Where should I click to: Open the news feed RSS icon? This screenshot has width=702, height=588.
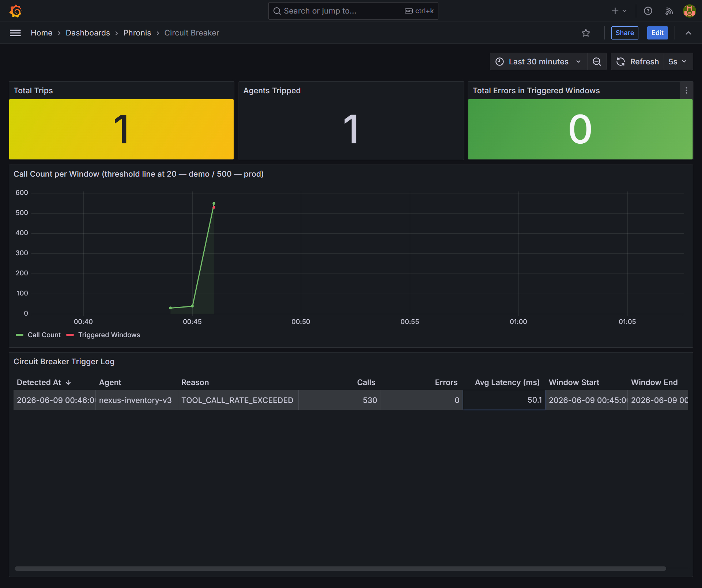669,11
